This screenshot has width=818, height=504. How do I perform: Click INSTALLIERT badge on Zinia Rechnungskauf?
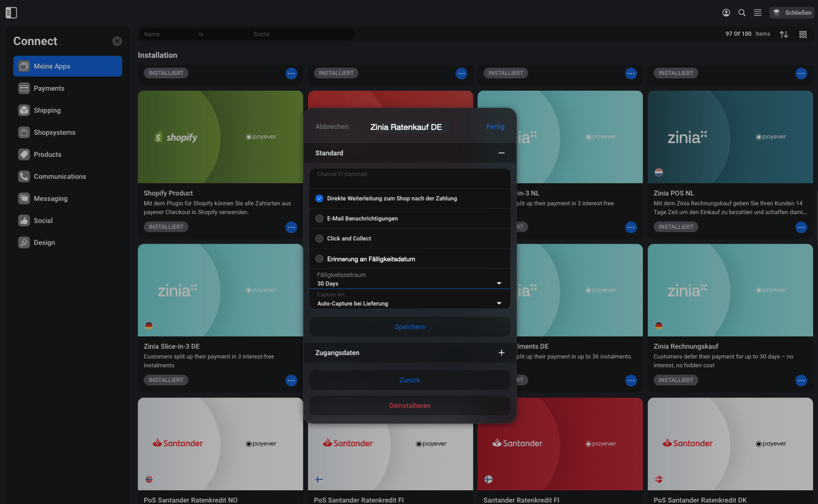676,380
